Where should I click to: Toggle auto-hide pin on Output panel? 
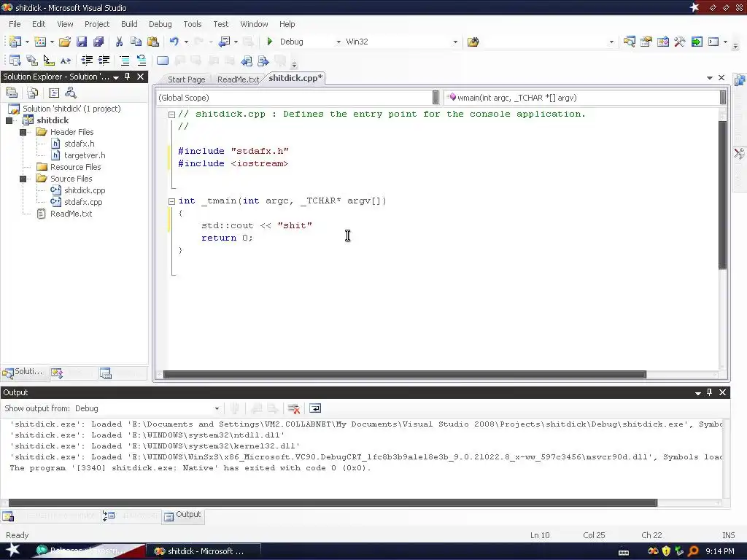tap(709, 392)
